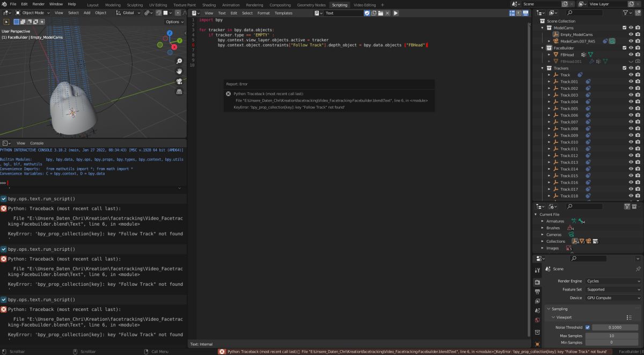
Task: Open Global transform orientation dropdown
Action: (129, 12)
